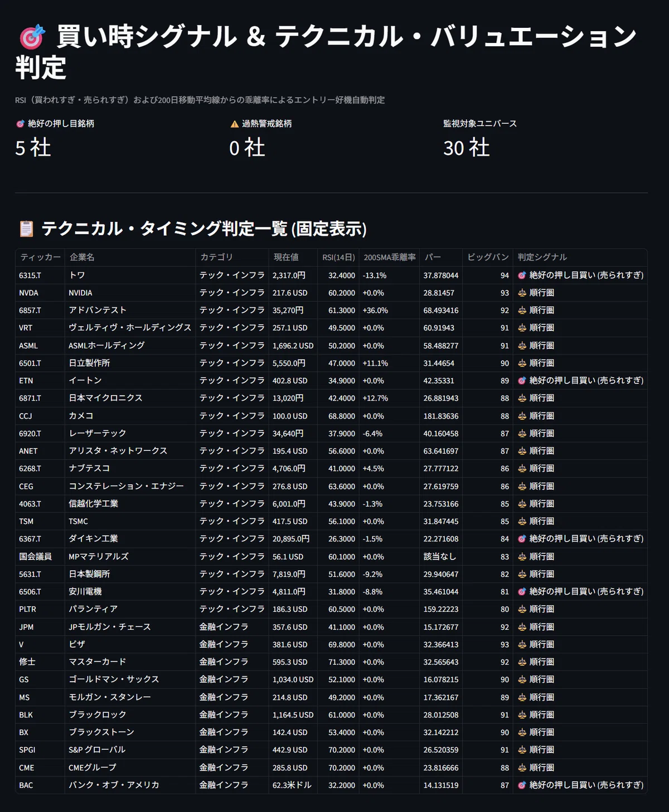Select 日立製作所 company cell

point(130,363)
